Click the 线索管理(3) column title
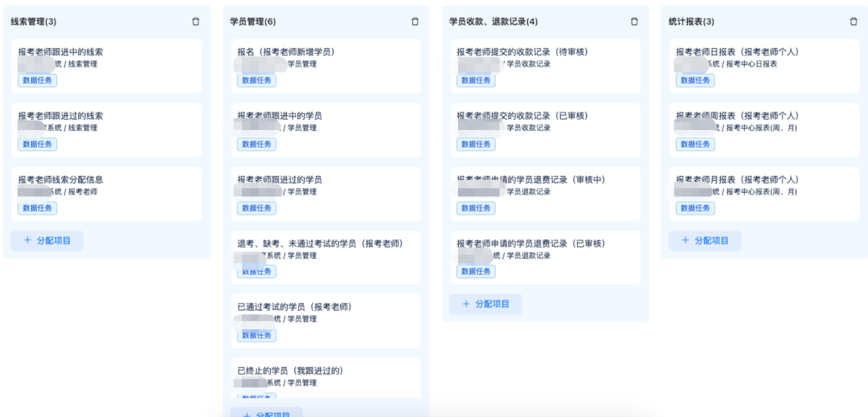 click(x=33, y=22)
